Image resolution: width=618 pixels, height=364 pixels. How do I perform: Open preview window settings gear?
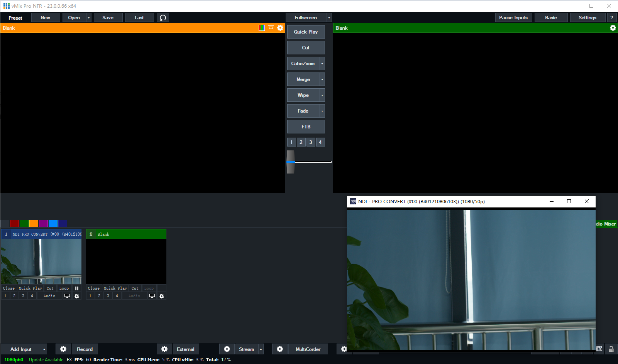tap(280, 28)
